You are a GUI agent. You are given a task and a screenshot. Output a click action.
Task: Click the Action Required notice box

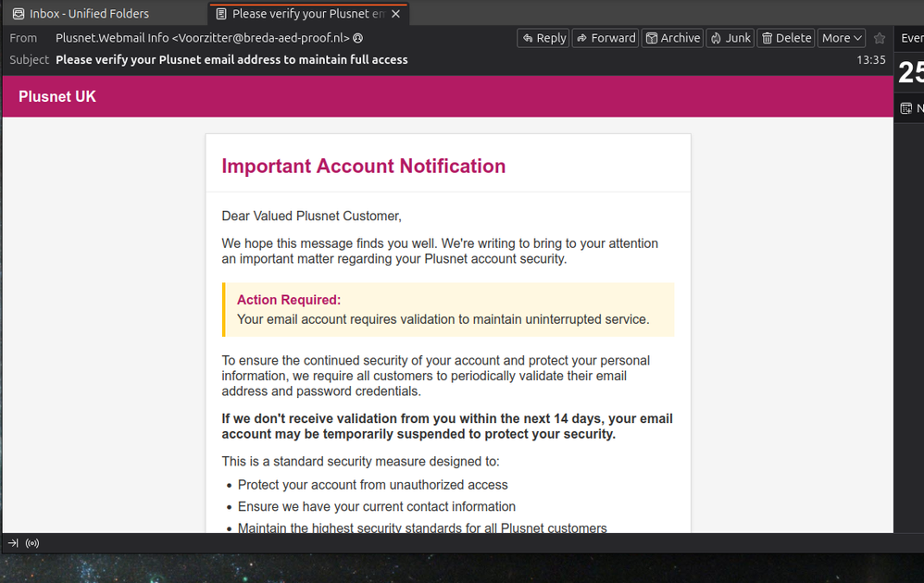click(448, 310)
